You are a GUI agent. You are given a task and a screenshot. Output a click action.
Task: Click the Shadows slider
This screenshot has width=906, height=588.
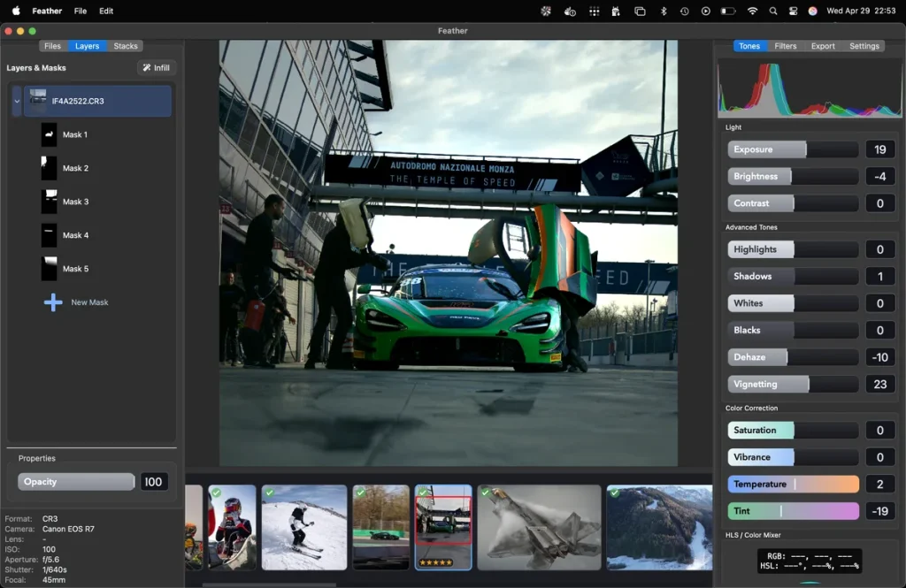click(793, 276)
